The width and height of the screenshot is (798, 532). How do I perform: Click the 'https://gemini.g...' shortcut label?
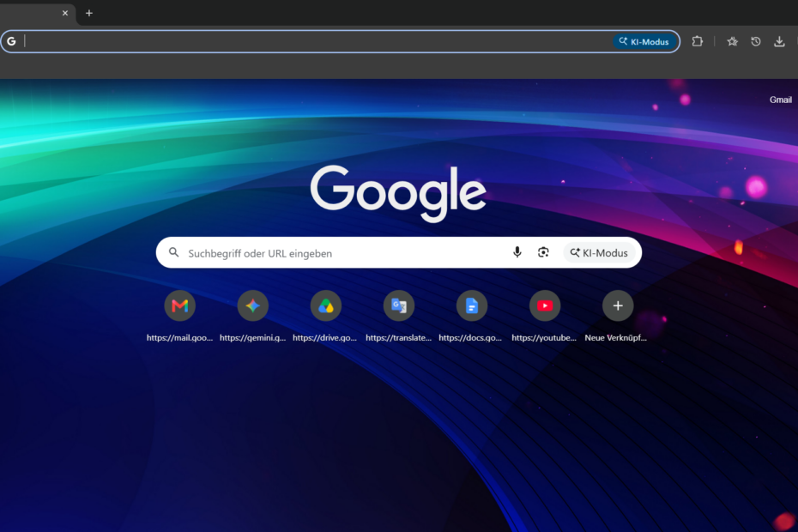coord(253,337)
